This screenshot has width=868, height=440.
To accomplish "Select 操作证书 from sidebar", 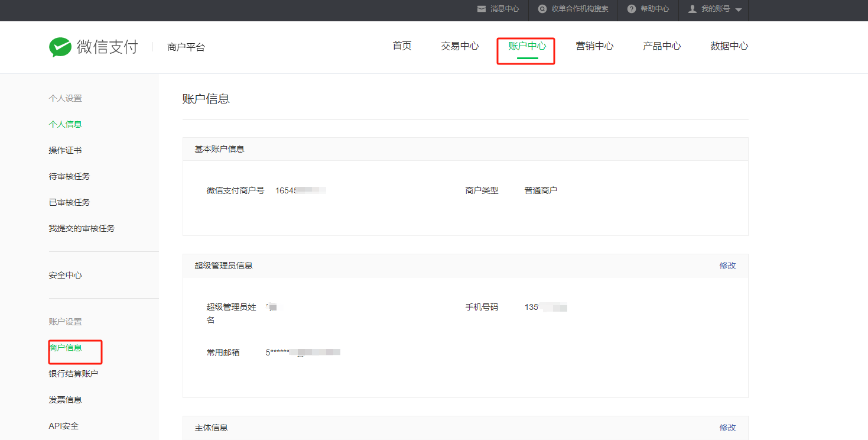I will point(65,150).
